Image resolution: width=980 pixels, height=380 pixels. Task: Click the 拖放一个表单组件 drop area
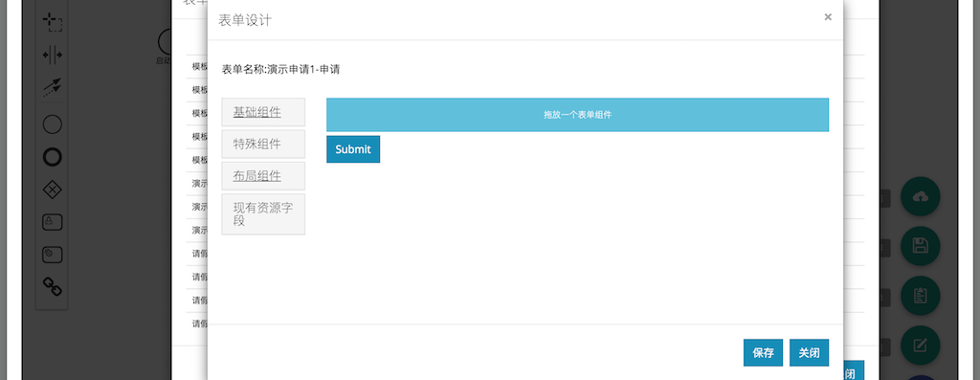(577, 115)
